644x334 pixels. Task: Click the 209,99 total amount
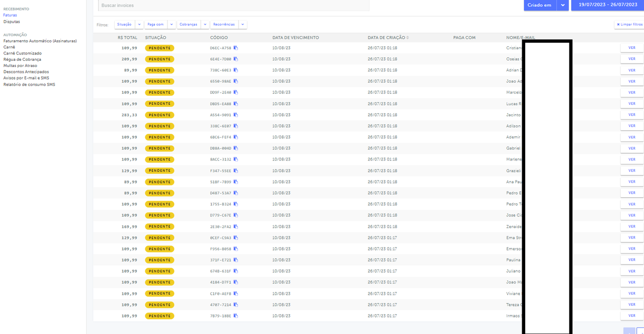click(129, 59)
